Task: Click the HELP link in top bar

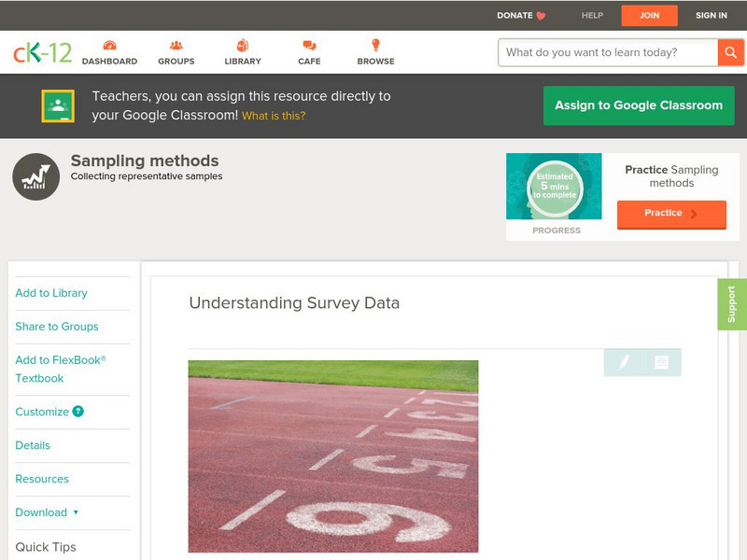Action: [x=592, y=16]
